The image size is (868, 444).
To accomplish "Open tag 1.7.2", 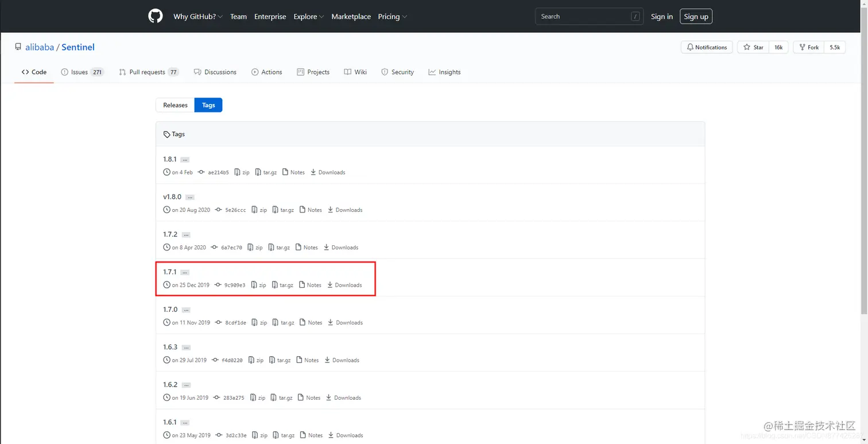I will tap(170, 234).
